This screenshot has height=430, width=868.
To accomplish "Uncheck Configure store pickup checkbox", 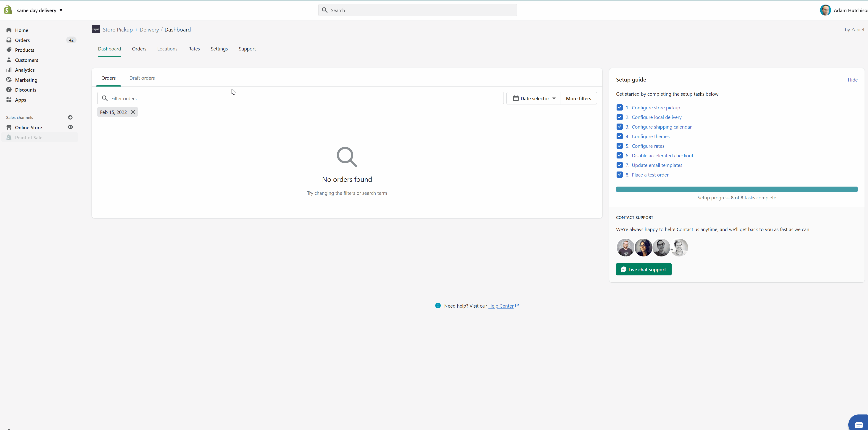I will tap(619, 108).
